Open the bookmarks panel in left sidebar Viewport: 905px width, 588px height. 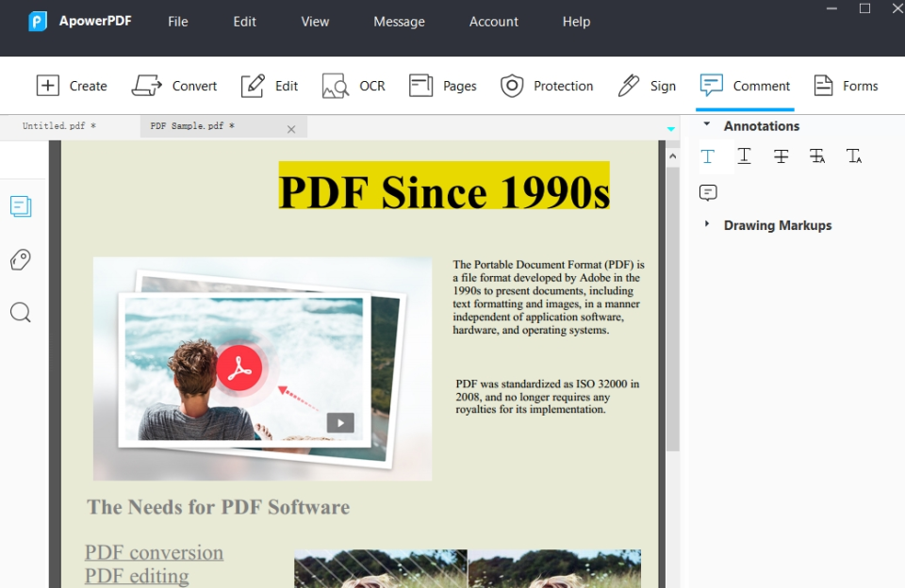tap(21, 259)
